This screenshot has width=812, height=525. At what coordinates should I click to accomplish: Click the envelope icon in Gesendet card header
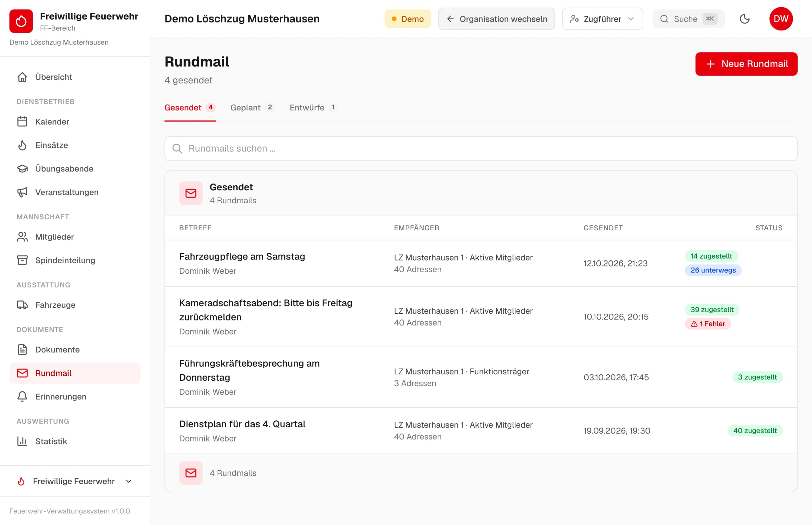pos(191,193)
